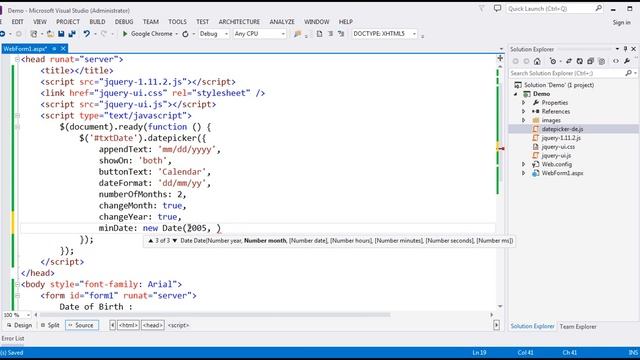The image size is (640, 360).
Task: Open the PROJECT menu
Action: pos(68,22)
